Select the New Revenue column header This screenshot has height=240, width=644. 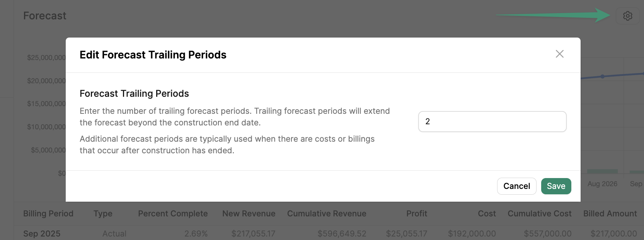[x=249, y=214]
